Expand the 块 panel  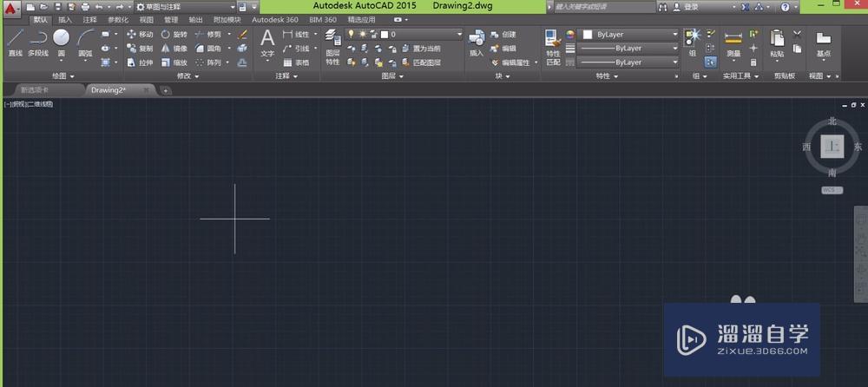(502, 75)
